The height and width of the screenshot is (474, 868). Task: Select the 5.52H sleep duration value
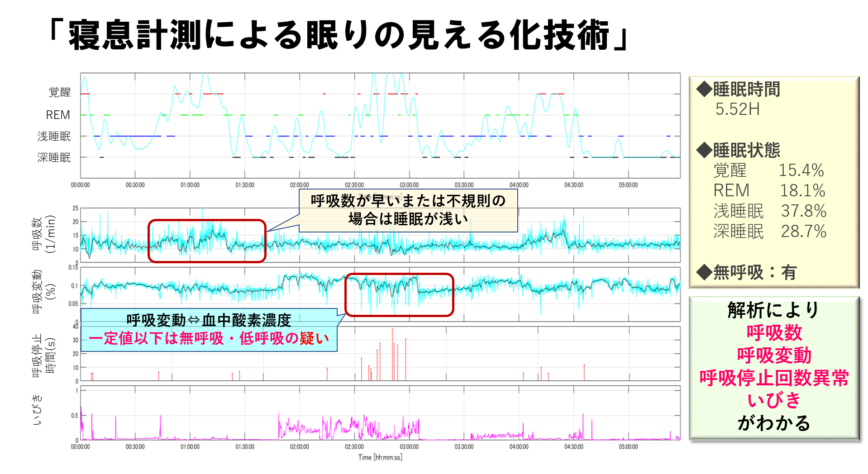point(737,109)
